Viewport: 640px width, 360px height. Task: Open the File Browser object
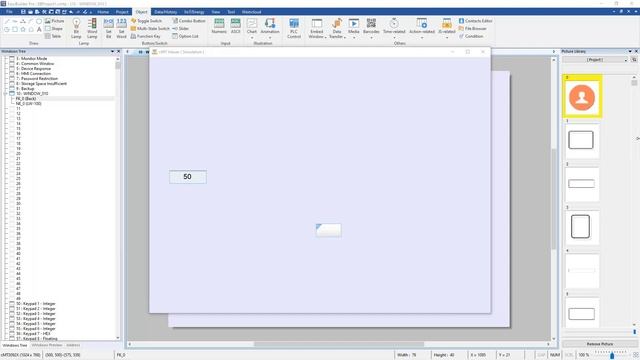tap(472, 29)
